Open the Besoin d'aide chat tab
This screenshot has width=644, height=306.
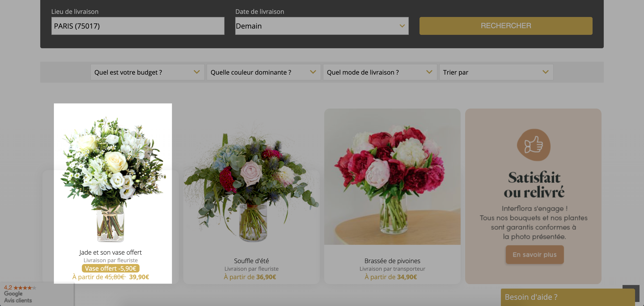[568, 297]
